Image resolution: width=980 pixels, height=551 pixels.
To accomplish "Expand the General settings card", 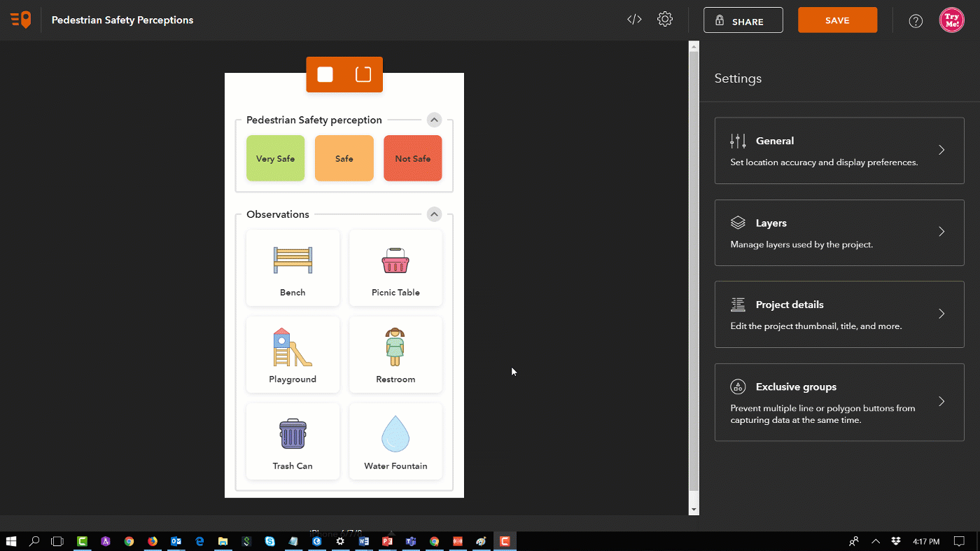I will [839, 151].
